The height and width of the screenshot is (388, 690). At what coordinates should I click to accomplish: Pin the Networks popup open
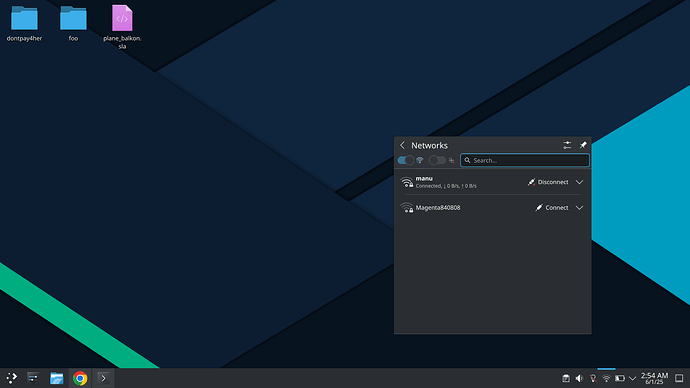point(583,145)
